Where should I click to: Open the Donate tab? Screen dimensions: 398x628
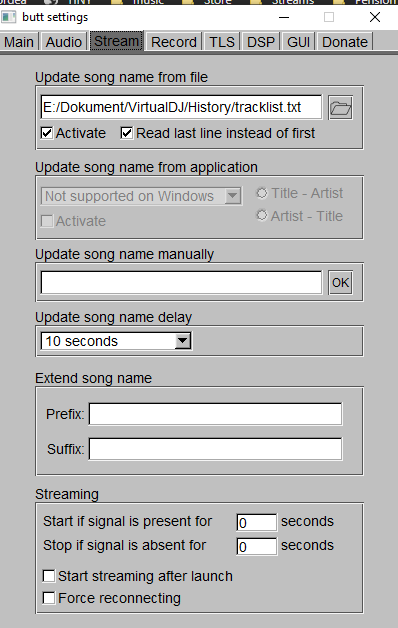345,42
